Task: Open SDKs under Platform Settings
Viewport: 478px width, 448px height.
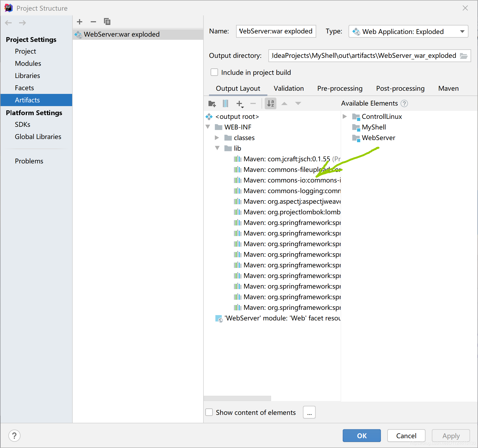Action: (x=36, y=124)
